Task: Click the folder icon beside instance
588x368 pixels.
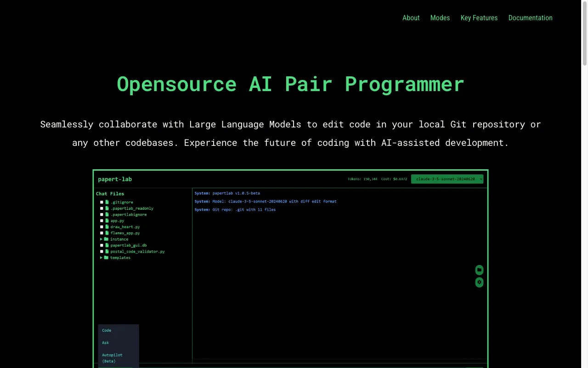Action: 106,239
